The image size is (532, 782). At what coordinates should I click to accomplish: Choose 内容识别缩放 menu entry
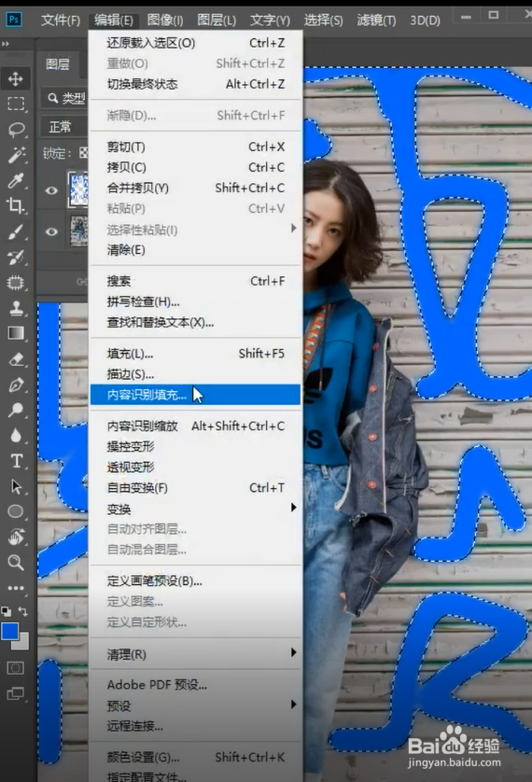195,426
